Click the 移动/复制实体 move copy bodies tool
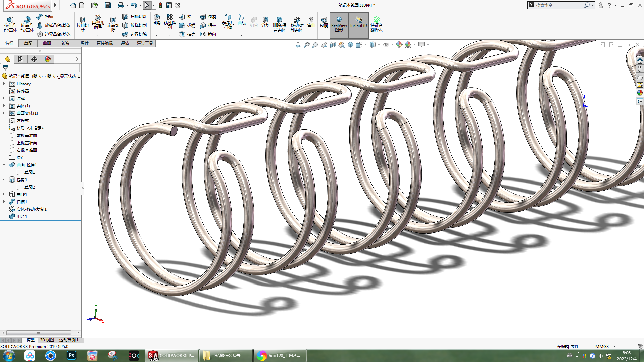Image resolution: width=644 pixels, height=362 pixels. [297, 24]
